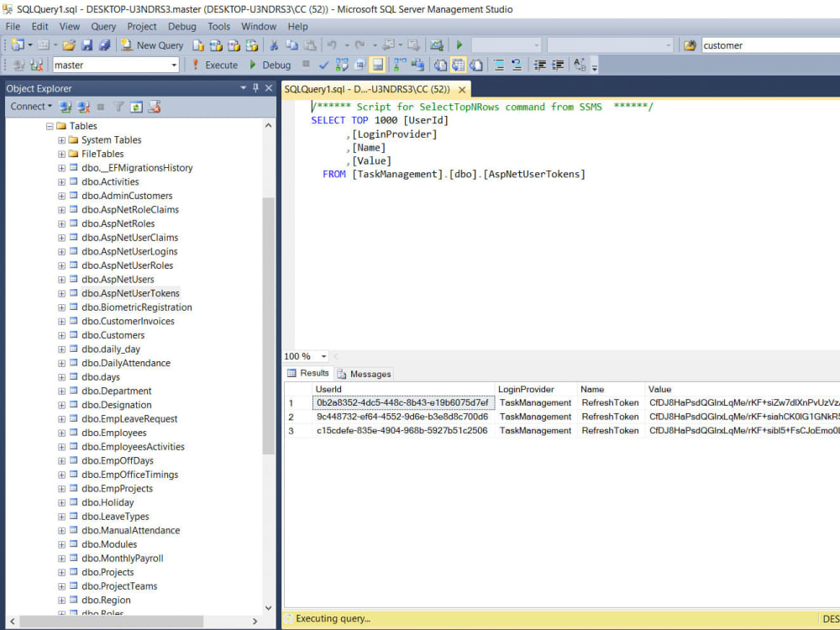Click Connect Object Explorer icon

click(x=66, y=107)
